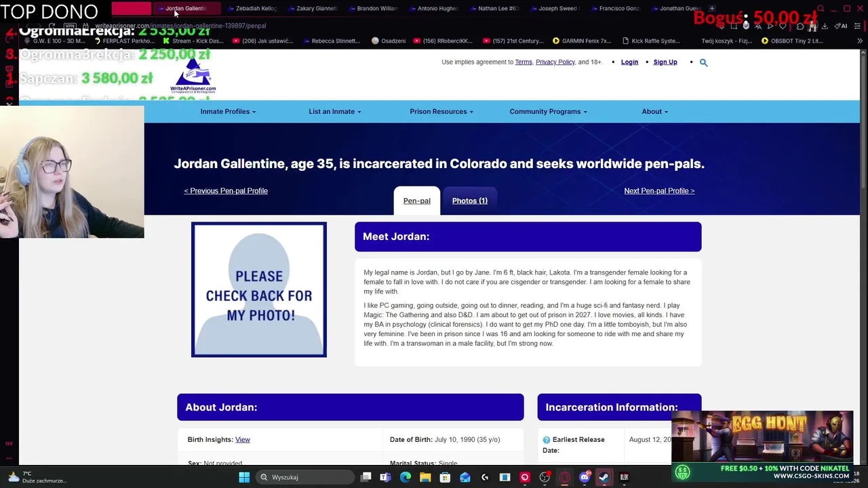Click the weather widget on the taskbar

click(x=37, y=477)
